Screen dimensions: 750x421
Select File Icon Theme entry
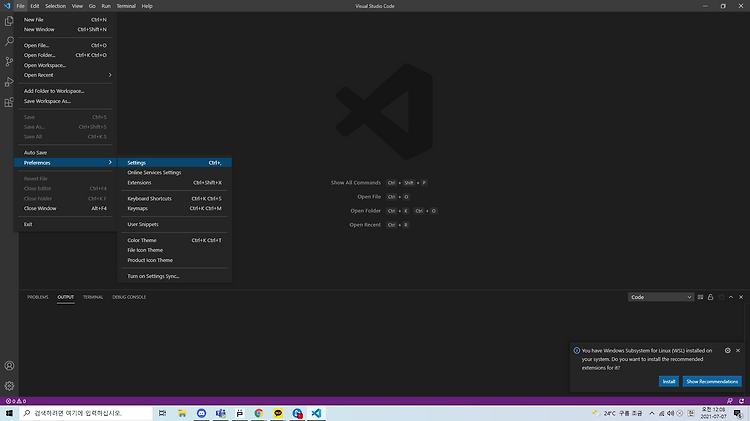point(175,250)
